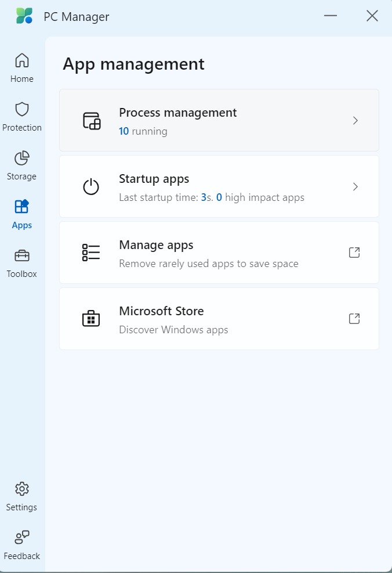This screenshot has width=392, height=573.
Task: Click the Process management window icon
Action: (x=92, y=121)
